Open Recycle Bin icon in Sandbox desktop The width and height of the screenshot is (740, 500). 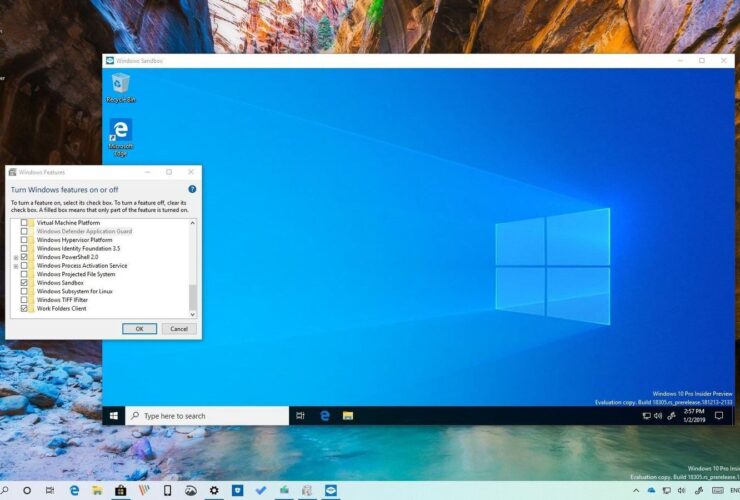coord(121,88)
